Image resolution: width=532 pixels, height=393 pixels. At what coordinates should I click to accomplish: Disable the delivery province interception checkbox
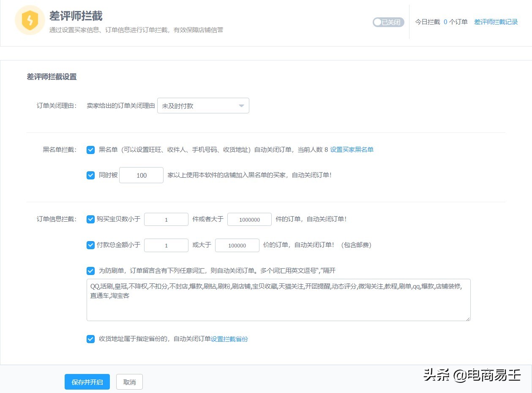tap(90, 339)
